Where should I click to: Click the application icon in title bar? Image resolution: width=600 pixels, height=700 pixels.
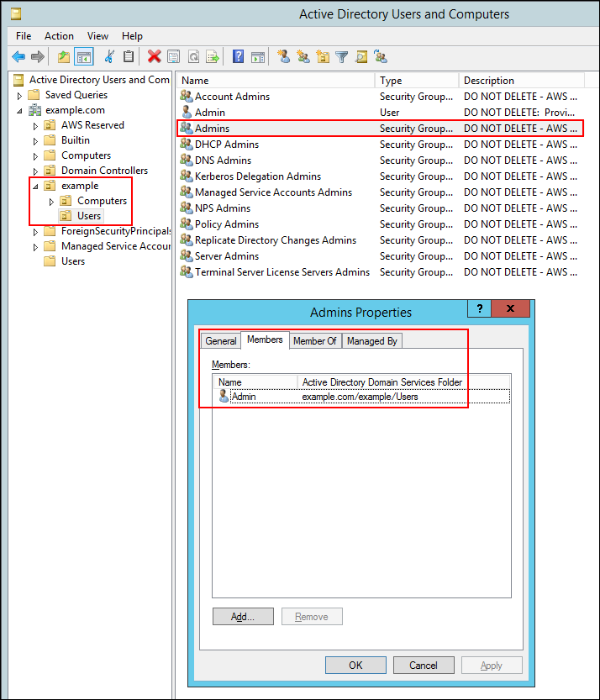tap(16, 14)
